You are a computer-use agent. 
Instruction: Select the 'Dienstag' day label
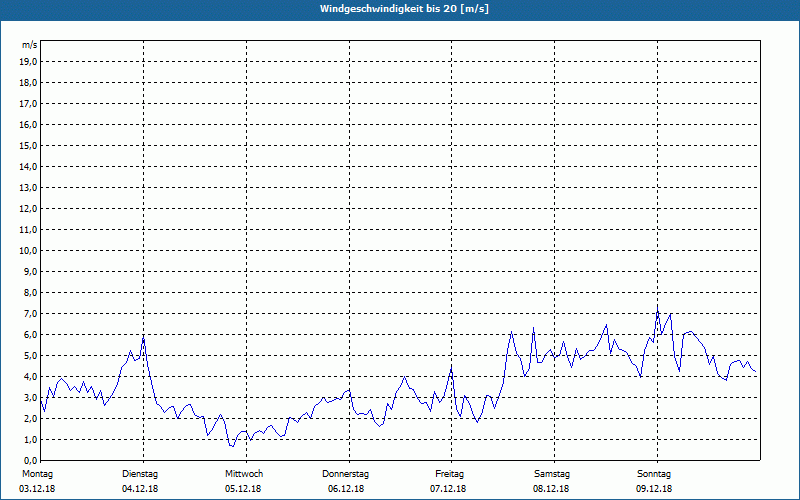140,474
